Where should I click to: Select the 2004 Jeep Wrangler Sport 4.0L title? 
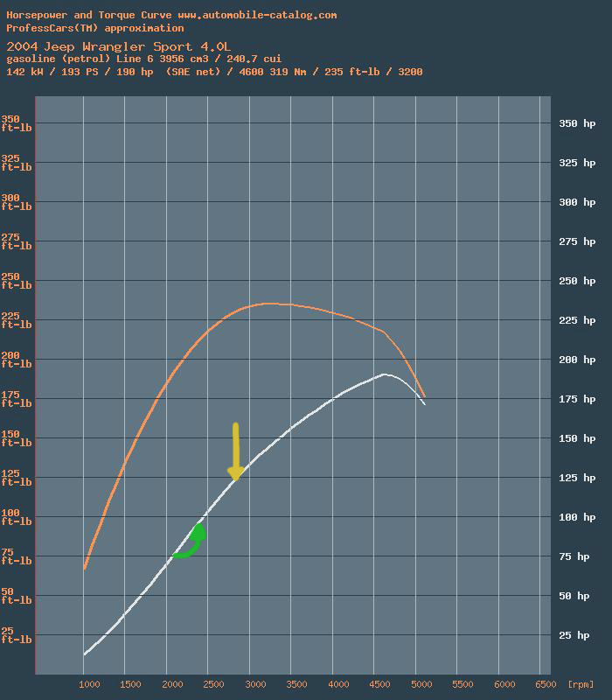120,45
